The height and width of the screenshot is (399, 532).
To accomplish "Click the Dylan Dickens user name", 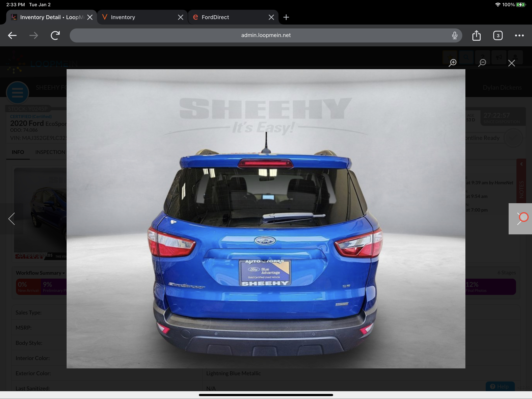I will [502, 88].
